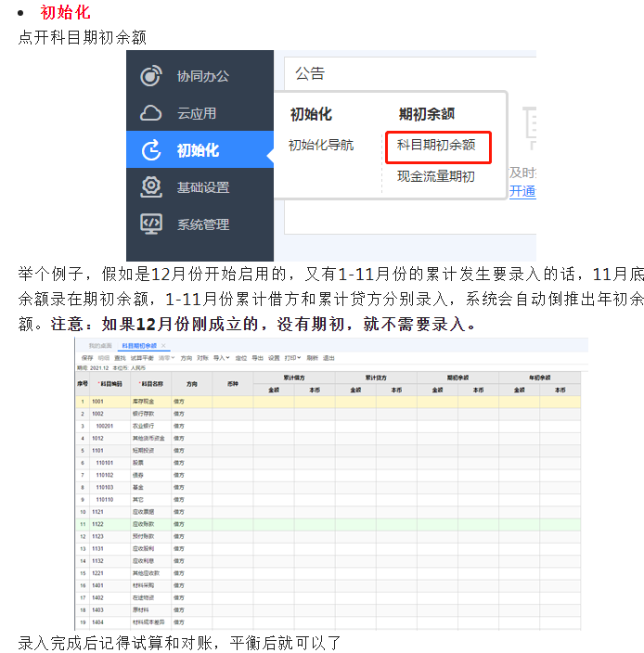
Task: Click the 科目名称 column header
Action: pyautogui.click(x=151, y=384)
